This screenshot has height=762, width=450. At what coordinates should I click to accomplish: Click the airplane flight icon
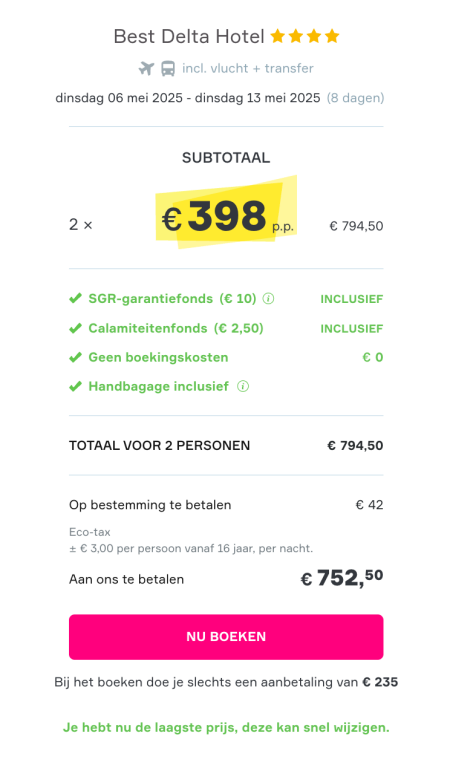pyautogui.click(x=146, y=69)
